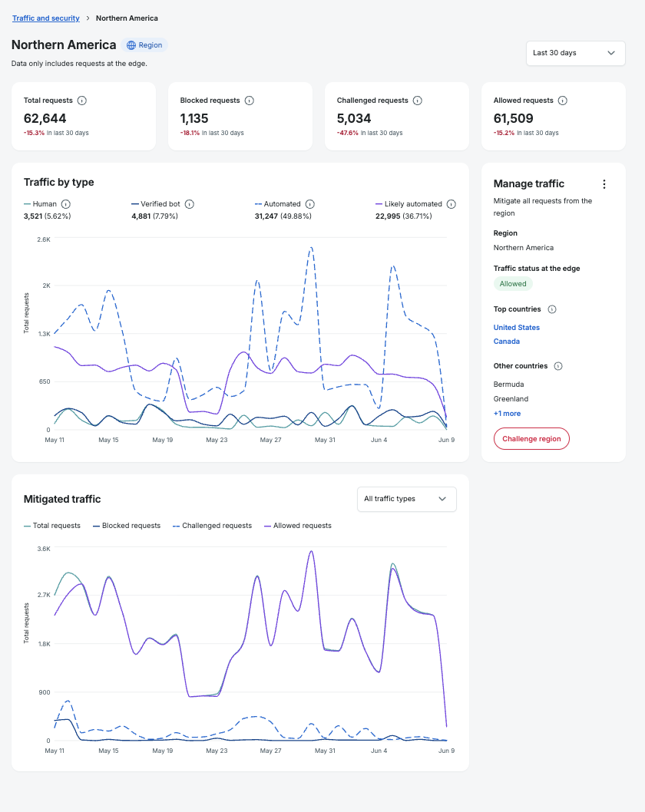Open the All traffic types dropdown

tap(407, 499)
